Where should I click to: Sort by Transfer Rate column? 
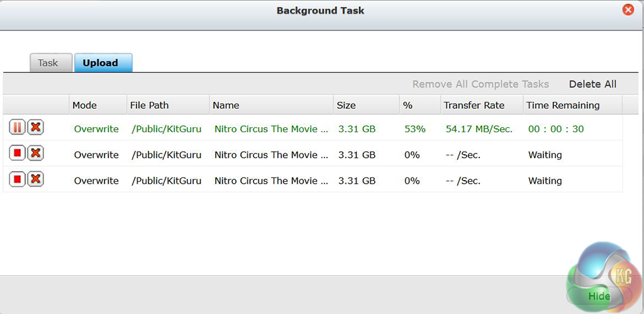tap(474, 105)
